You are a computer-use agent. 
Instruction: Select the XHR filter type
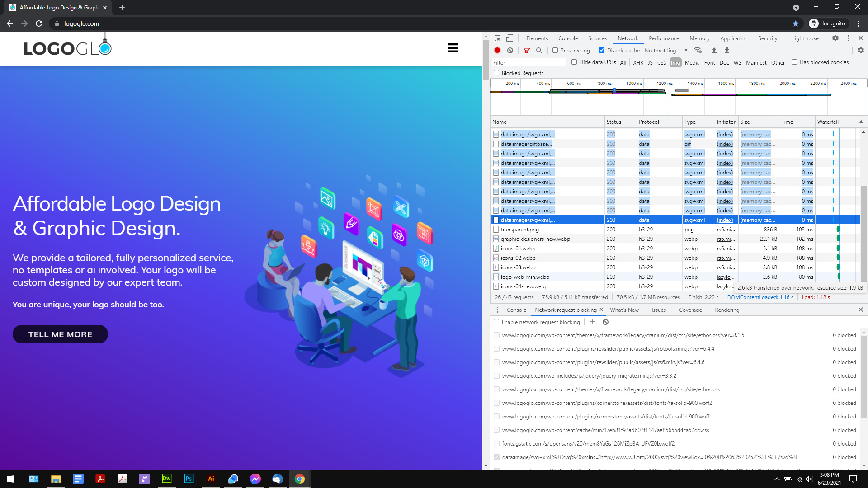coord(638,63)
